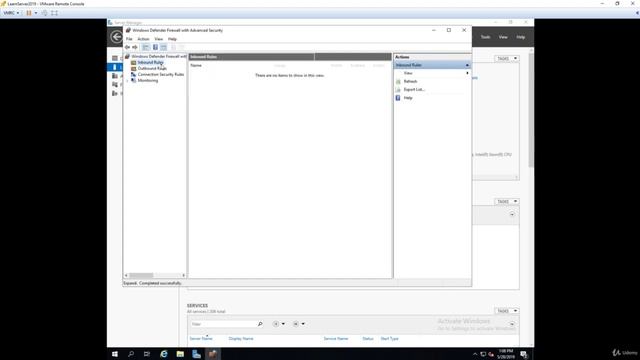The height and width of the screenshot is (360, 640).
Task: Click the VMRC fullscreen toolbar icon
Action: (54, 13)
